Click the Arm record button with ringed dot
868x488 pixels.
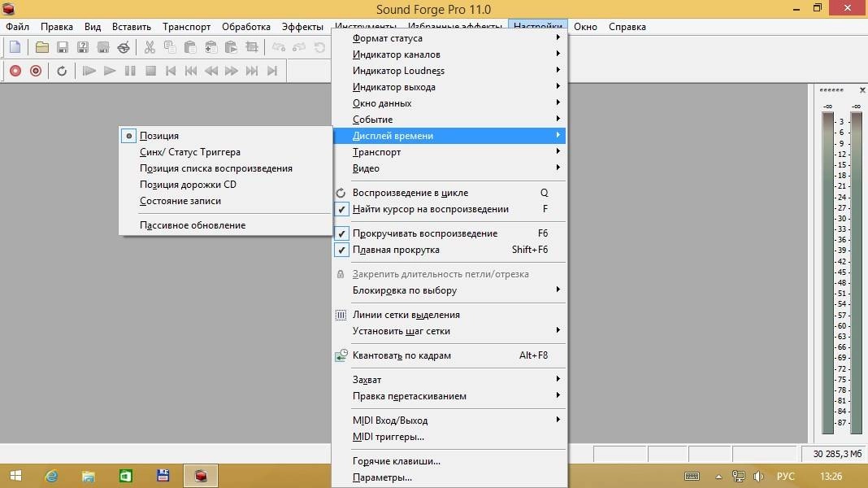coord(36,71)
